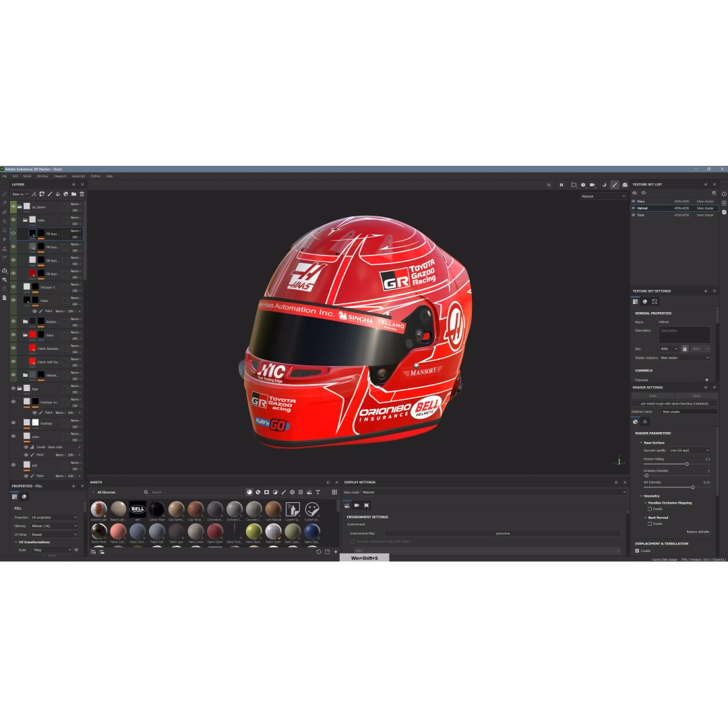Add a fill layer with the bucket icon

tap(57, 194)
